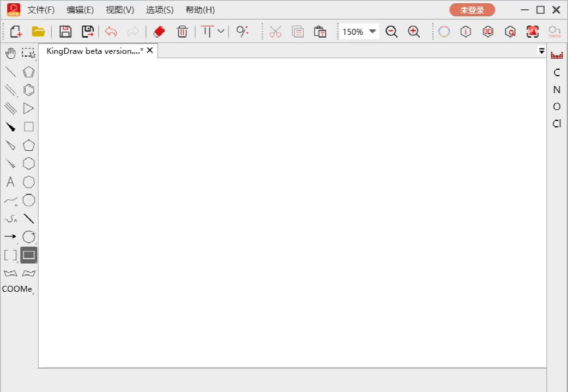
Task: Open the color circle picker
Action: coord(444,32)
